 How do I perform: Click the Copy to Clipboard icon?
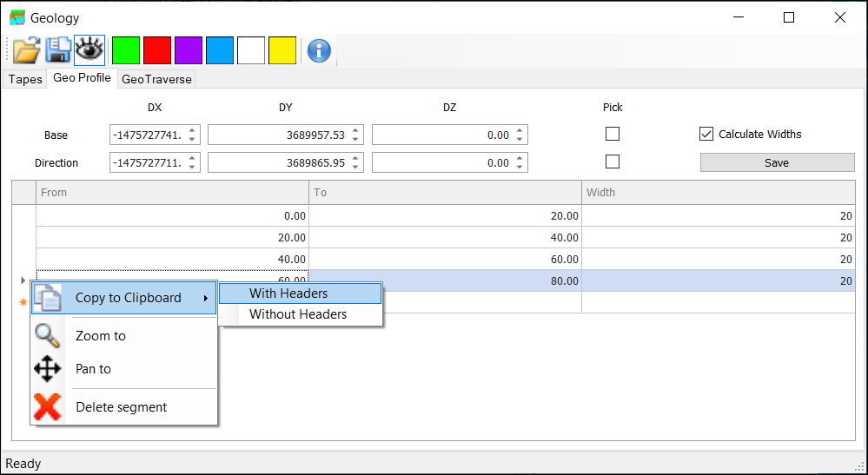[x=47, y=298]
